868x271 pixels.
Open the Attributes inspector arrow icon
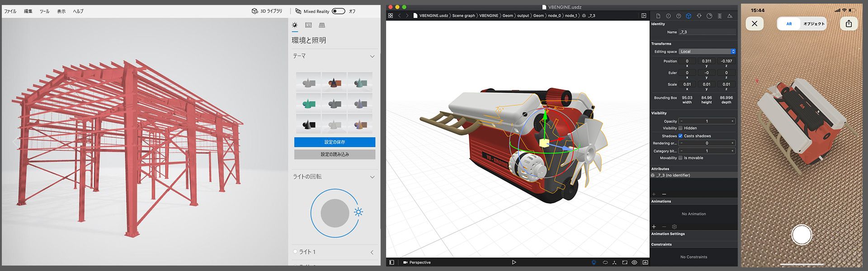point(699,16)
